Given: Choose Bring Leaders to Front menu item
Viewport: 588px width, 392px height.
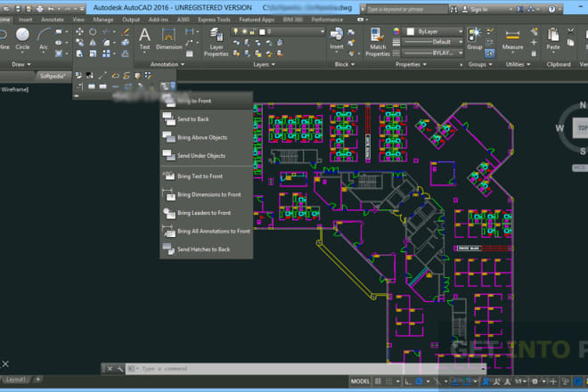Looking at the screenshot, I should (207, 213).
